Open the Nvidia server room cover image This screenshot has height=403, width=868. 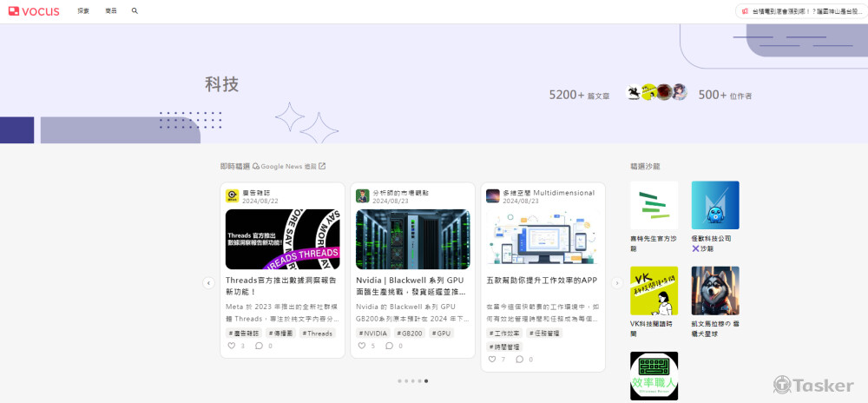click(413, 239)
